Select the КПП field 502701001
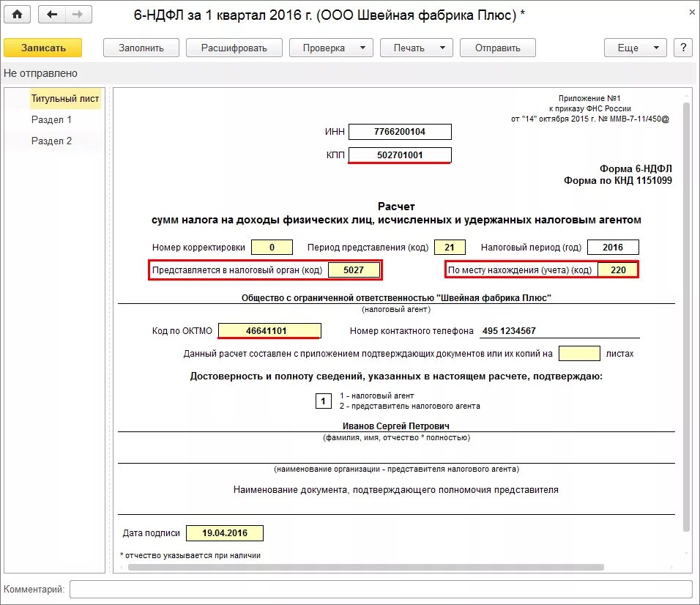 point(400,155)
